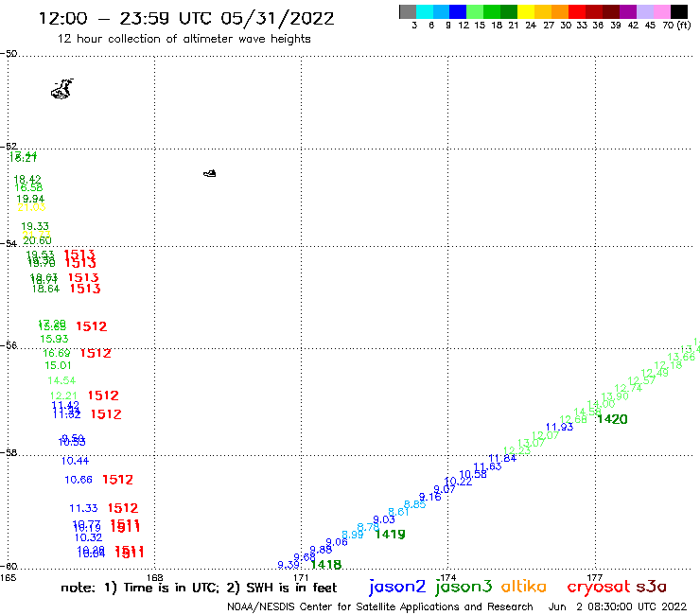Select the green wave height value 12.23
This screenshot has width=700, height=615.
(x=517, y=450)
